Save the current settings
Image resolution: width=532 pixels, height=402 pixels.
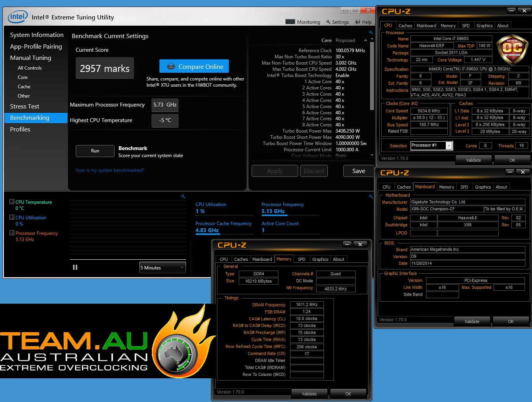point(358,171)
